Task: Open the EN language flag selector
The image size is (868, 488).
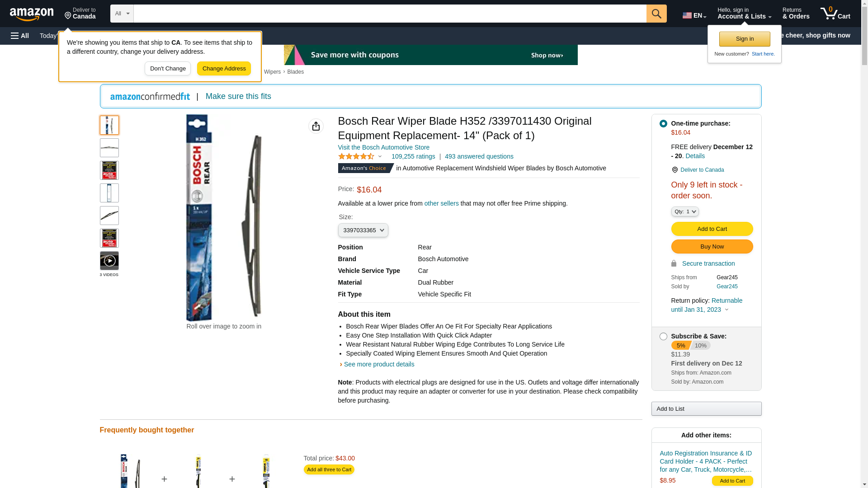Action: [694, 15]
